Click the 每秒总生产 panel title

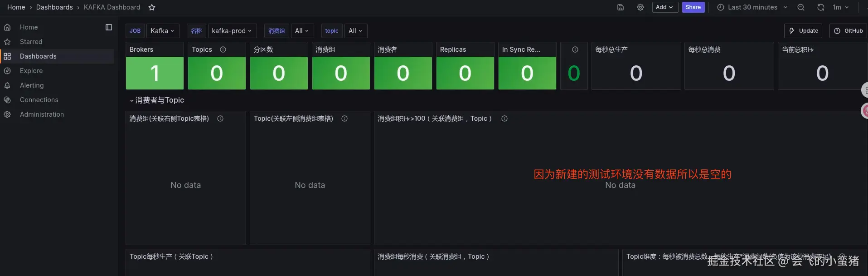pos(611,49)
